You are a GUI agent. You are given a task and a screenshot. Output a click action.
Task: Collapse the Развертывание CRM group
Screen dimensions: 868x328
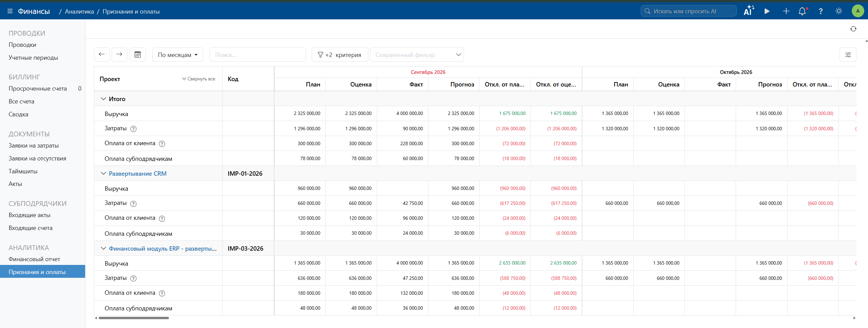point(103,173)
